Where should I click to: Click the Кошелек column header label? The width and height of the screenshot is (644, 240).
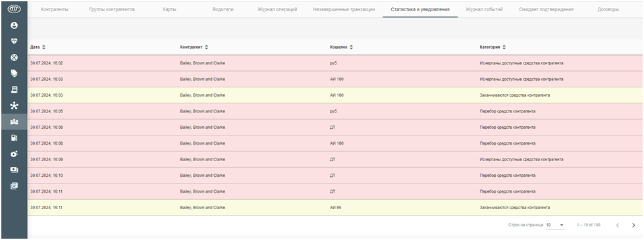click(339, 47)
